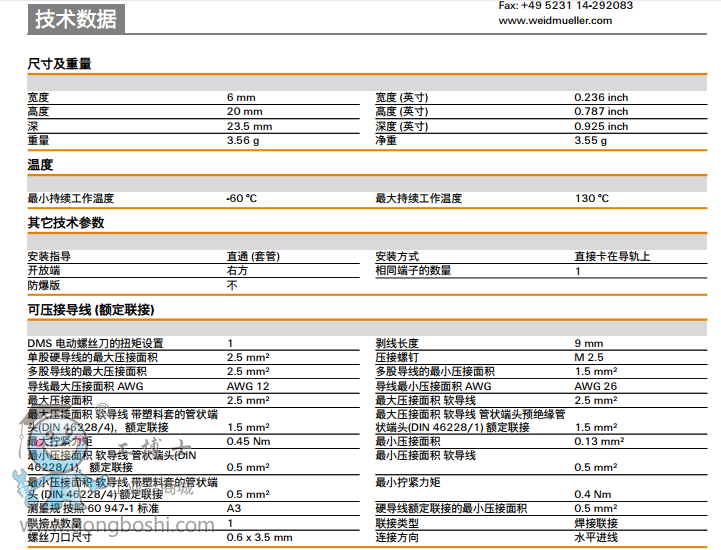
Task: Click the 3.56 g weight value
Action: pos(243,141)
